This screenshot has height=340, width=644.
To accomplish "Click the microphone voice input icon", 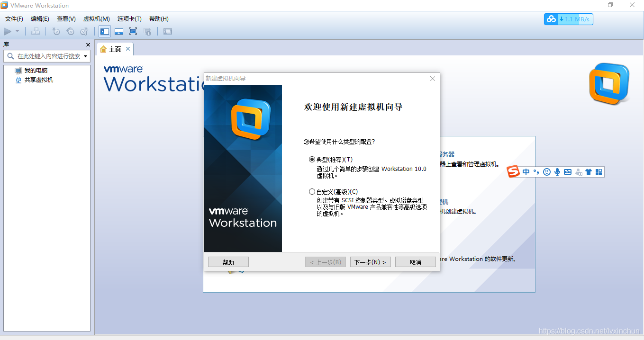I will click(557, 172).
